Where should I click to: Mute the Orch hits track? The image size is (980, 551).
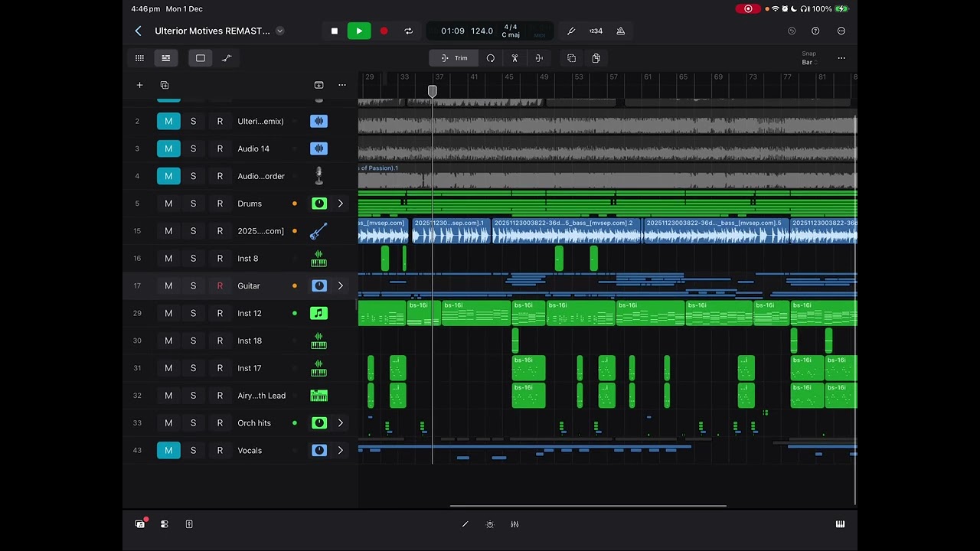click(x=168, y=422)
